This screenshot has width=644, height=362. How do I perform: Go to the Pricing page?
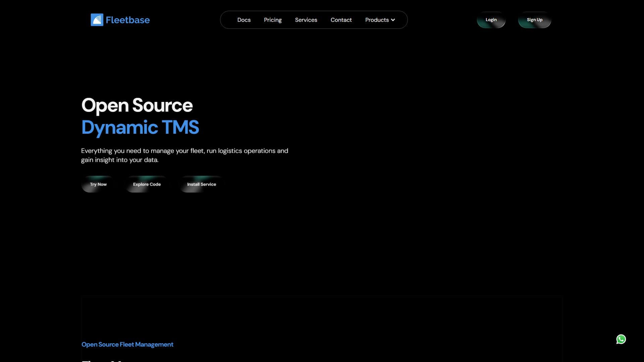point(273,20)
